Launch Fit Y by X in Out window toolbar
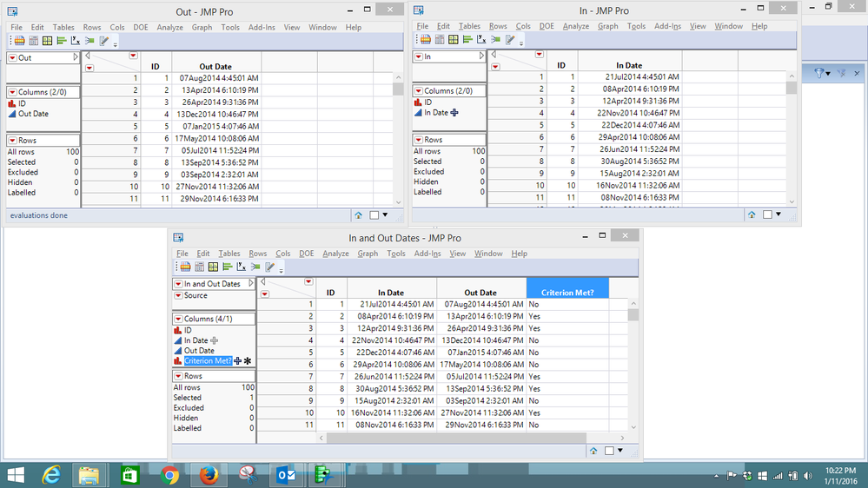The width and height of the screenshot is (868, 488). 76,41
